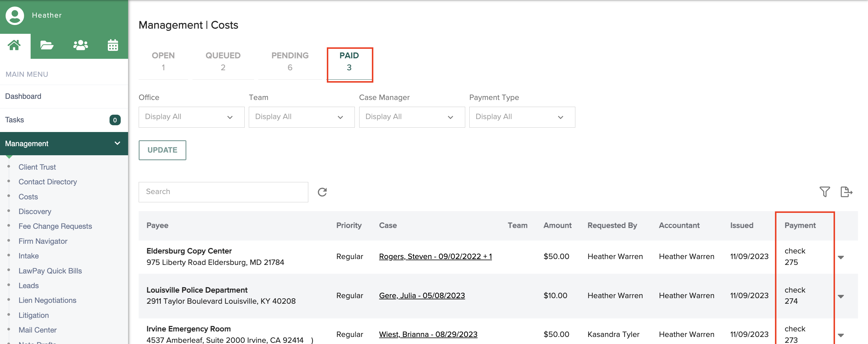
Task: Click inside the Search field
Action: coord(223,192)
